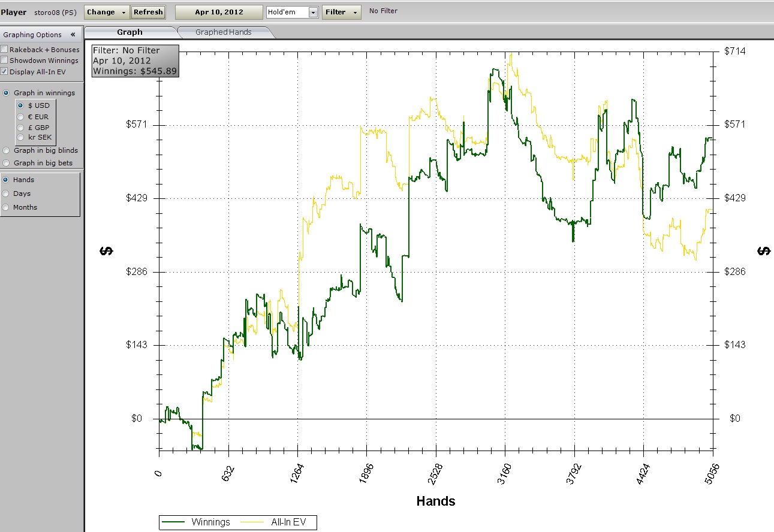774x532 pixels.
Task: Select Graph in big bets
Action: [x=7, y=163]
